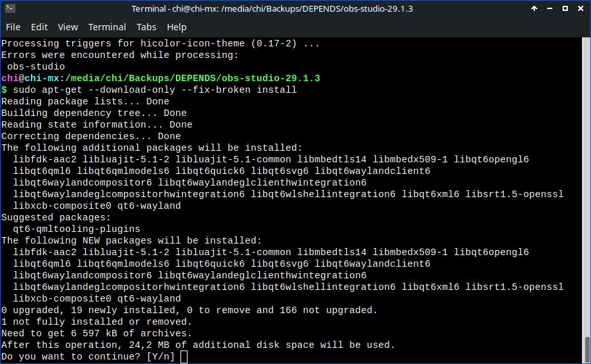Open the Help menu
This screenshot has width=591, height=364.
[177, 27]
